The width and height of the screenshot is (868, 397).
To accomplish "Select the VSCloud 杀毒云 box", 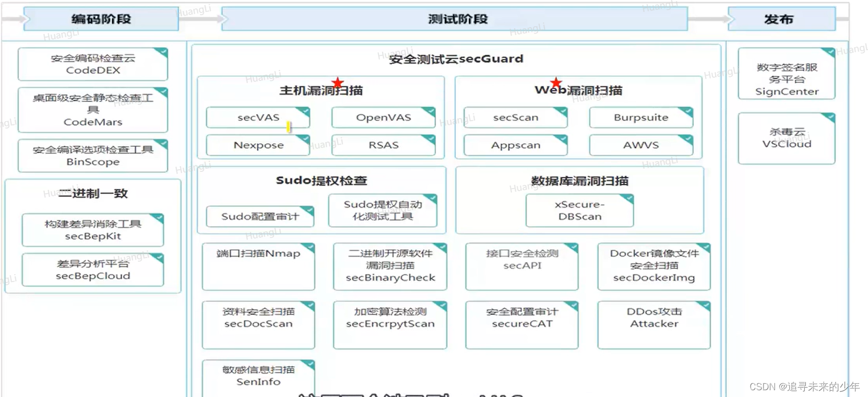I will 787,138.
